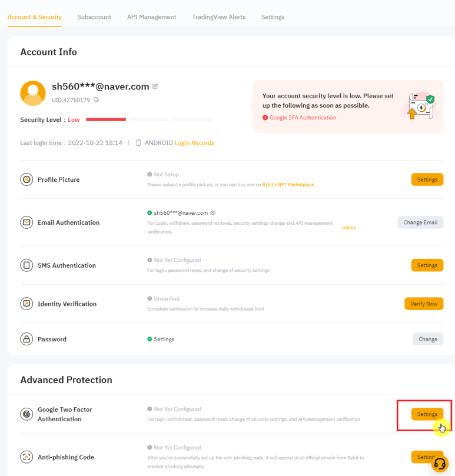
Task: Go to TradingView Alerts tab
Action: [x=218, y=17]
